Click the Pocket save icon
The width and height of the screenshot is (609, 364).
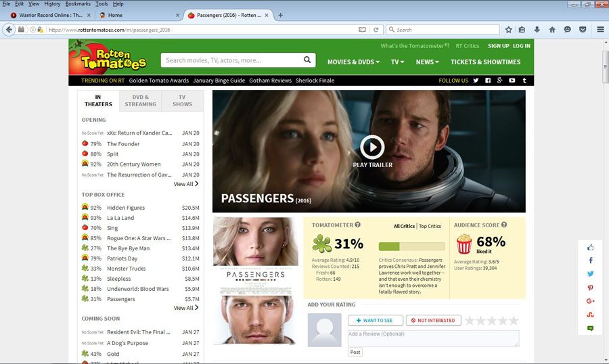coord(583,30)
